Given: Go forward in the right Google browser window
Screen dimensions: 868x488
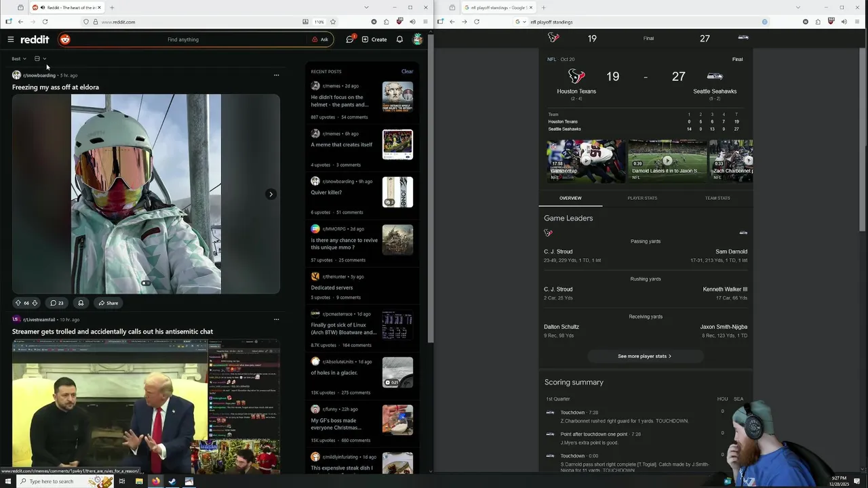Looking at the screenshot, I should pos(465,22).
